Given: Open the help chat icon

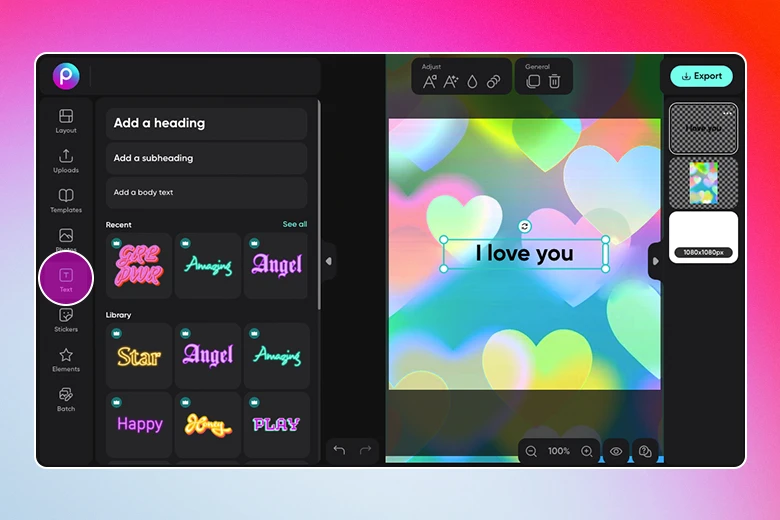Looking at the screenshot, I should pos(645,451).
